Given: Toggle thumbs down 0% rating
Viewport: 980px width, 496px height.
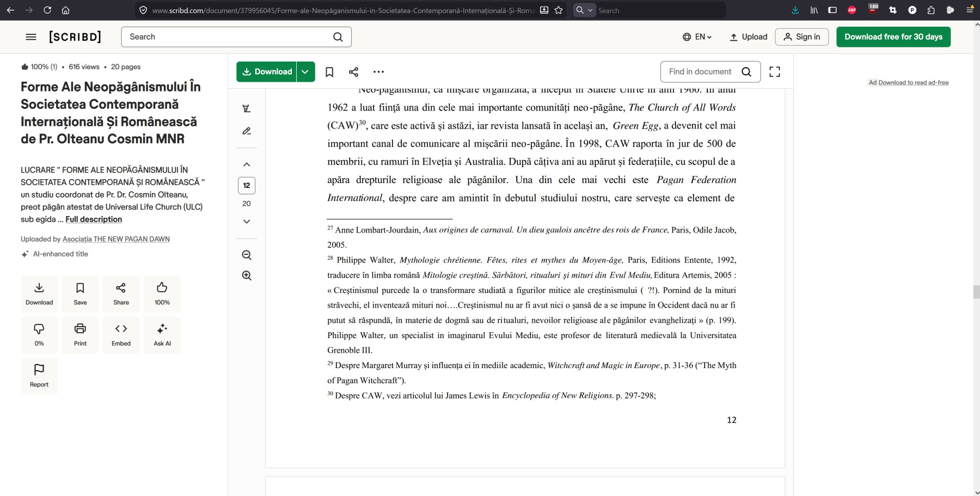Looking at the screenshot, I should (39, 334).
